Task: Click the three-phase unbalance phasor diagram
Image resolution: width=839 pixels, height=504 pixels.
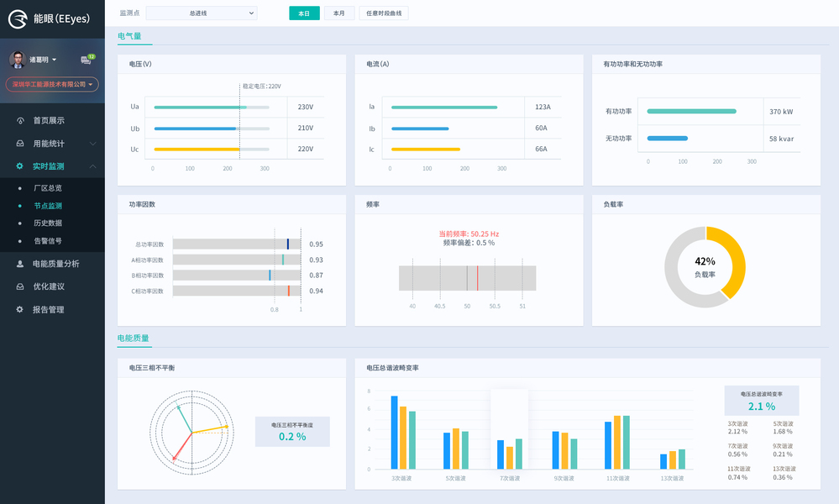Action: [191, 433]
